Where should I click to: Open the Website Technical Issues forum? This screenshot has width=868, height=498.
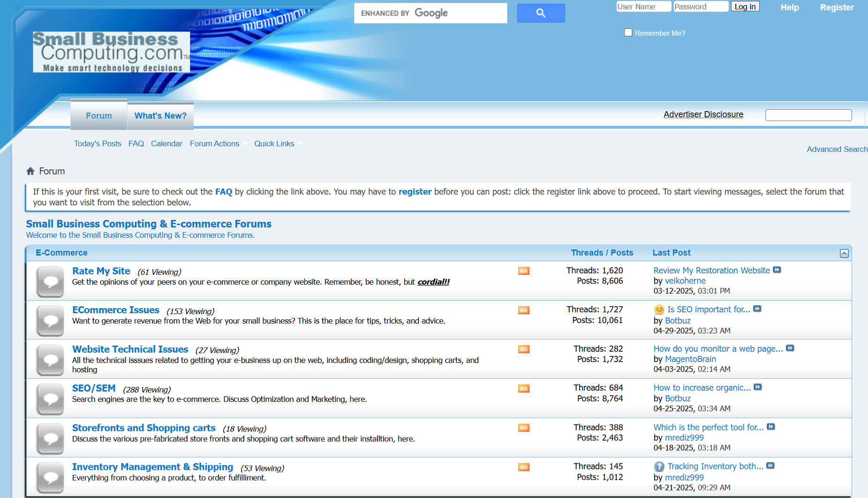coord(130,349)
